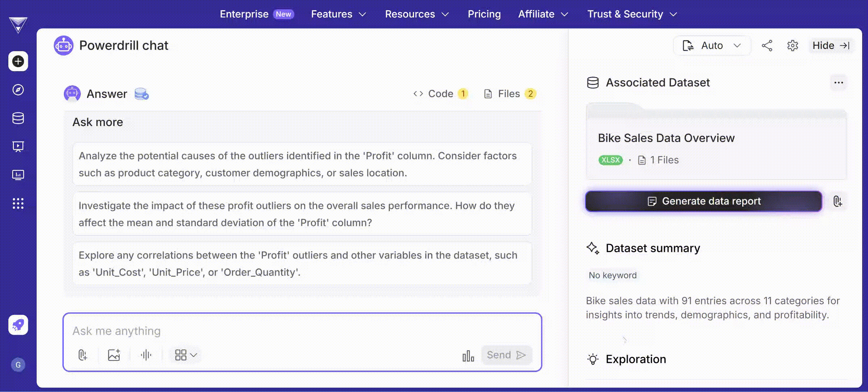Open the compass discover icon in sidebar
This screenshot has width=868, height=392.
point(18,90)
